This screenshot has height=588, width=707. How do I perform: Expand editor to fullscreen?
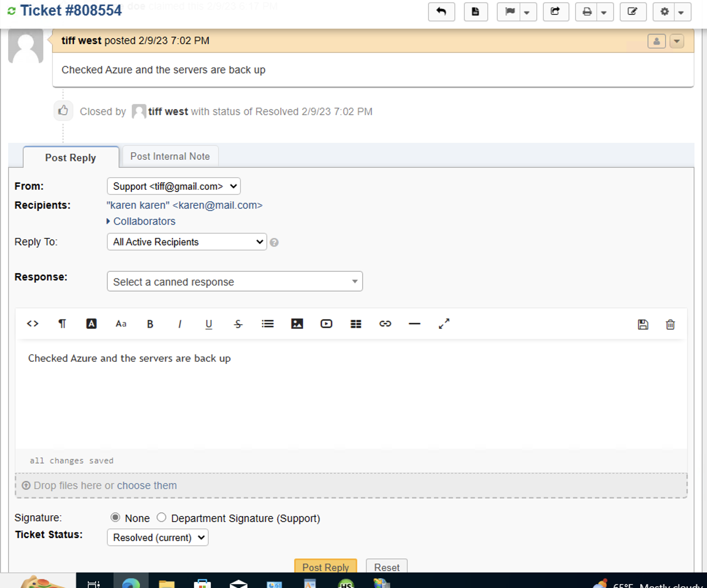(444, 324)
